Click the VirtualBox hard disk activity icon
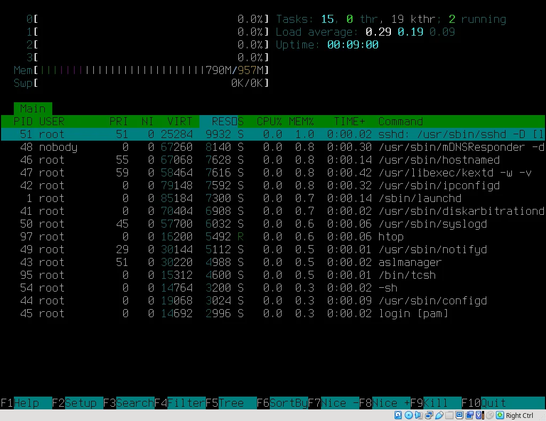Image resolution: width=546 pixels, height=421 pixels. tap(398, 415)
